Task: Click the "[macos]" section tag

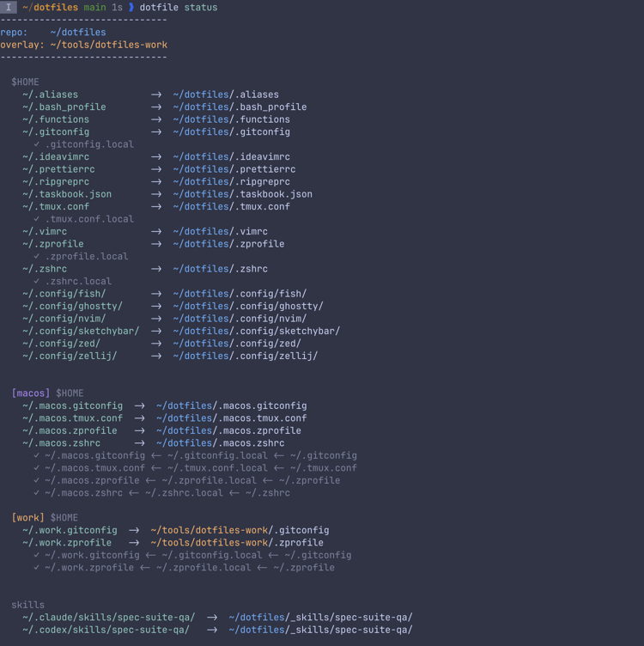Action: coord(31,393)
